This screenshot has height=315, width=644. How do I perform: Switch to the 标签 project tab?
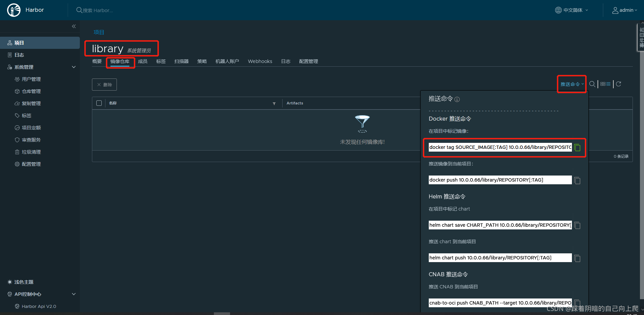[x=161, y=61]
